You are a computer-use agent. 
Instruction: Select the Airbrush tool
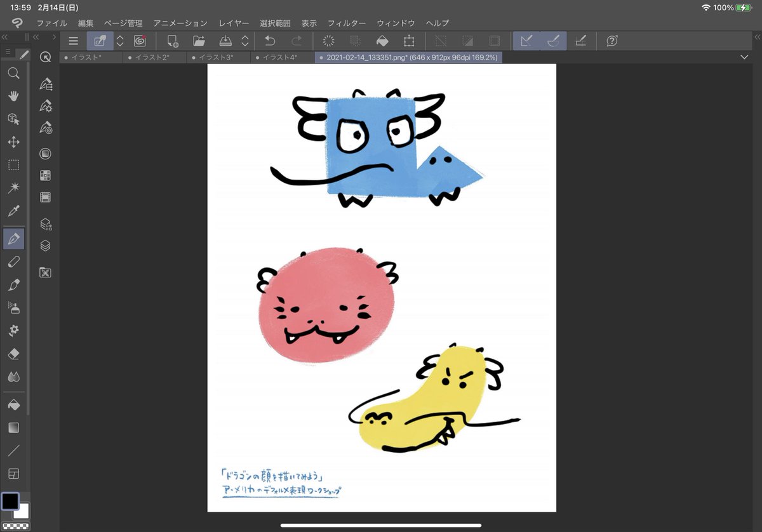tap(13, 307)
